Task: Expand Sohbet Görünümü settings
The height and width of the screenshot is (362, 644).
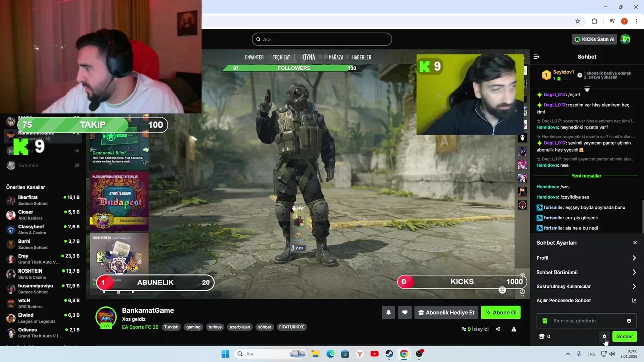Action: (587, 272)
